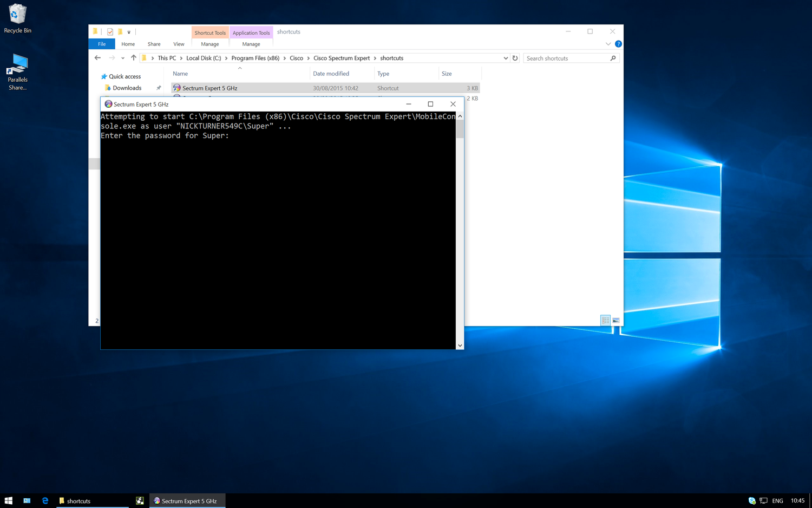
Task: Click the 30/08/2015 10:42 date cell
Action: 336,88
